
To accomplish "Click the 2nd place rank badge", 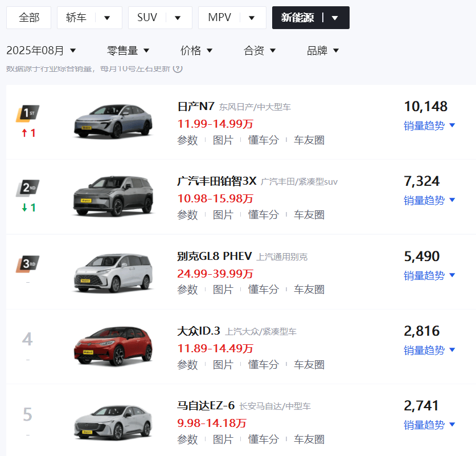I will click(x=27, y=188).
